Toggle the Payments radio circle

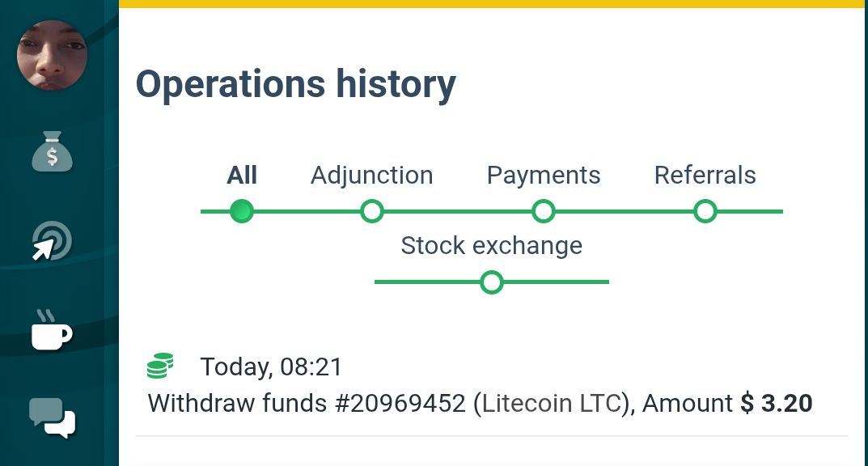point(544,212)
